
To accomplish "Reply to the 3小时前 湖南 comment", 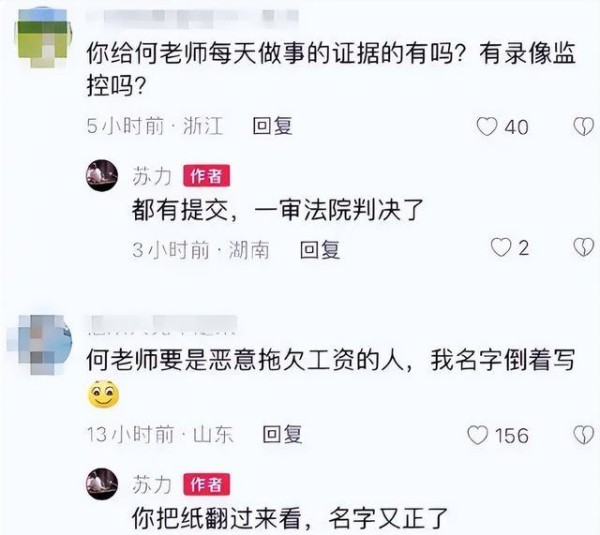I will [x=320, y=250].
